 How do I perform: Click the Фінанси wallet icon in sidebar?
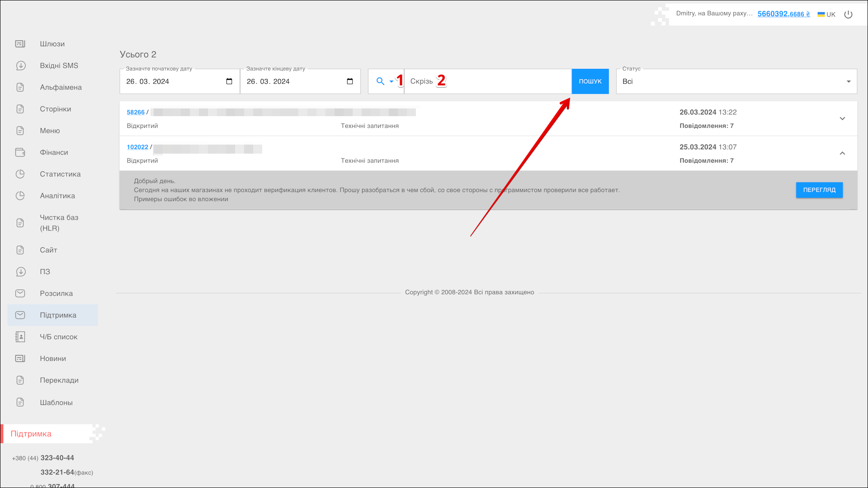[20, 152]
